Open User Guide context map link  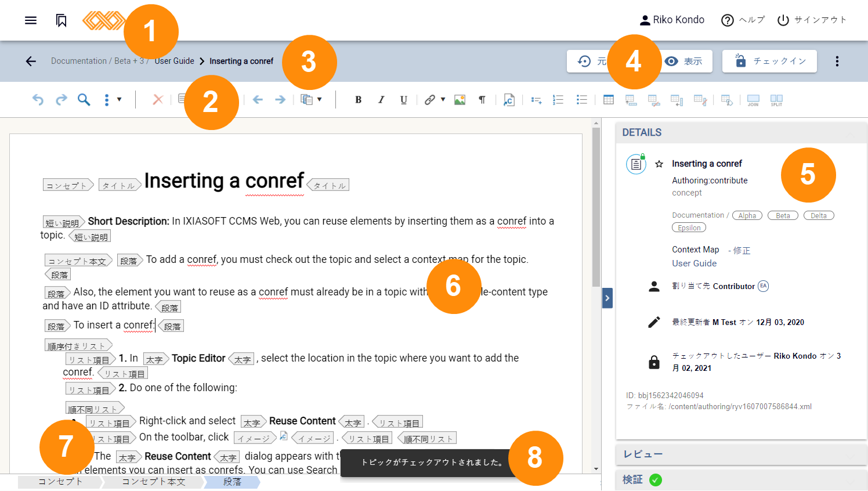pyautogui.click(x=694, y=263)
